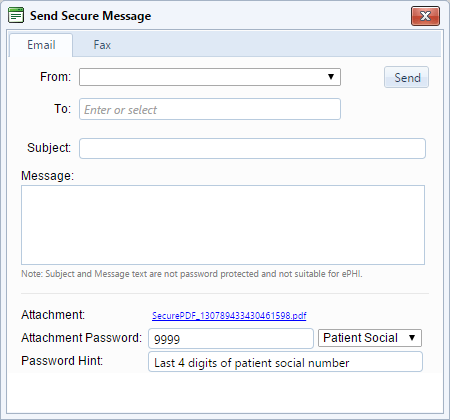Click the green window icon in title bar
This screenshot has height=420, width=450.
pyautogui.click(x=16, y=15)
